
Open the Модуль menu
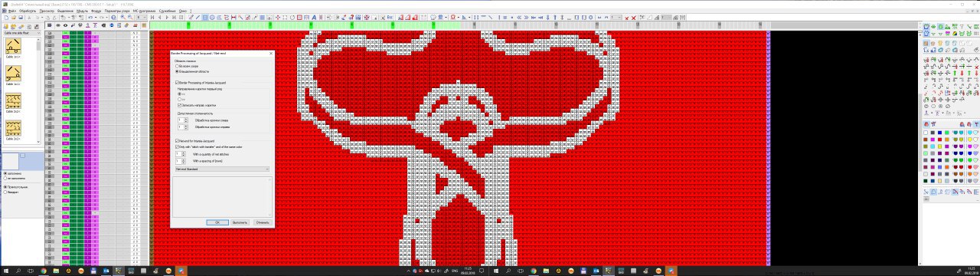[82, 11]
